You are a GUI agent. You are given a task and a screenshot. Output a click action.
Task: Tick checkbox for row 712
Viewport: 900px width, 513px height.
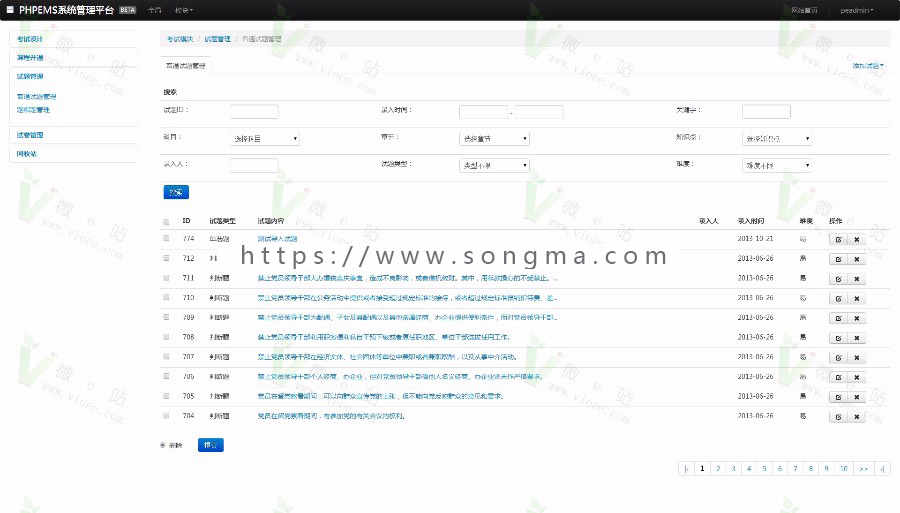coord(166,258)
